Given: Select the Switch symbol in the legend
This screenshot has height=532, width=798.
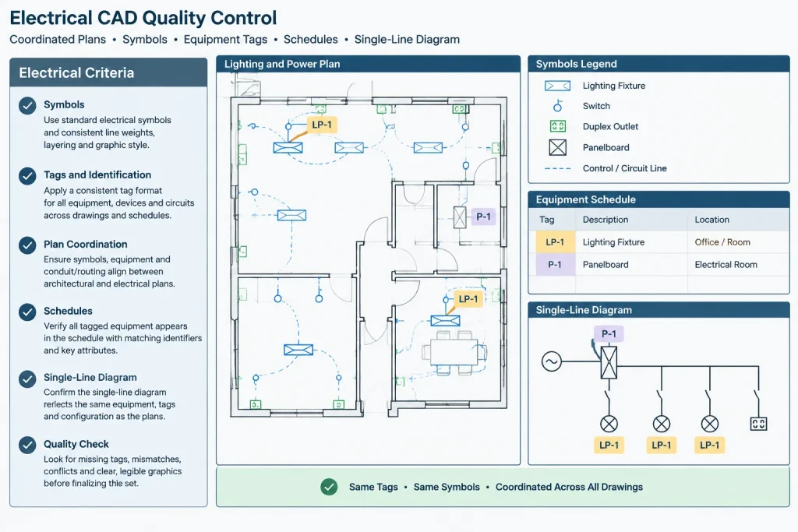Looking at the screenshot, I should pyautogui.click(x=558, y=106).
